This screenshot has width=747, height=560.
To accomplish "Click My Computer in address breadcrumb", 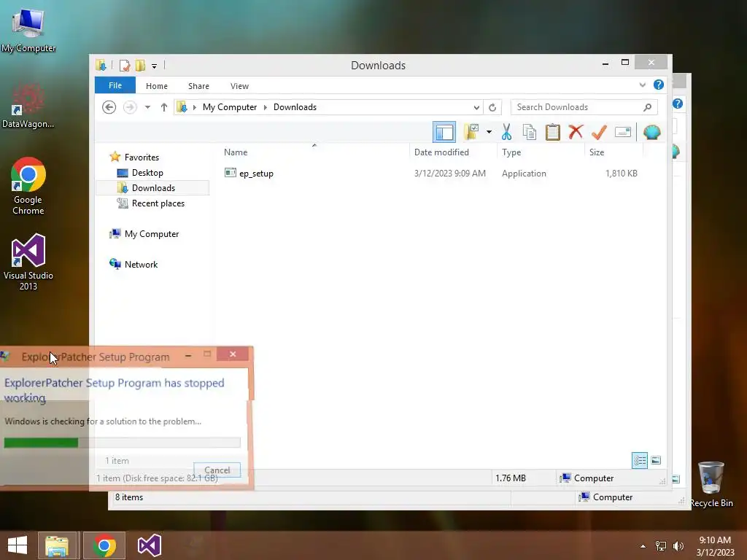I will click(230, 107).
